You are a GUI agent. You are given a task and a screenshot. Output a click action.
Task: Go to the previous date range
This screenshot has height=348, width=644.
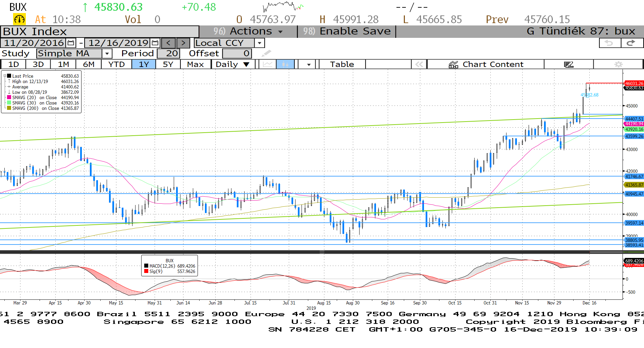pyautogui.click(x=168, y=43)
